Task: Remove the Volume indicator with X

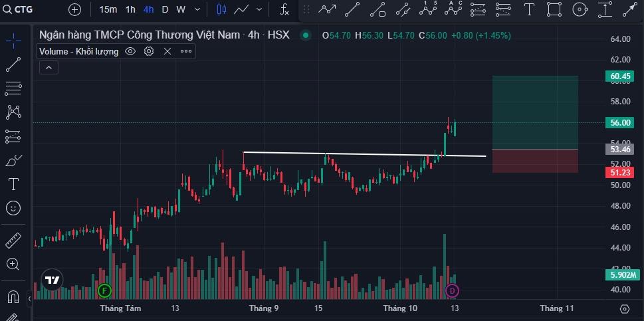Action: [167, 51]
